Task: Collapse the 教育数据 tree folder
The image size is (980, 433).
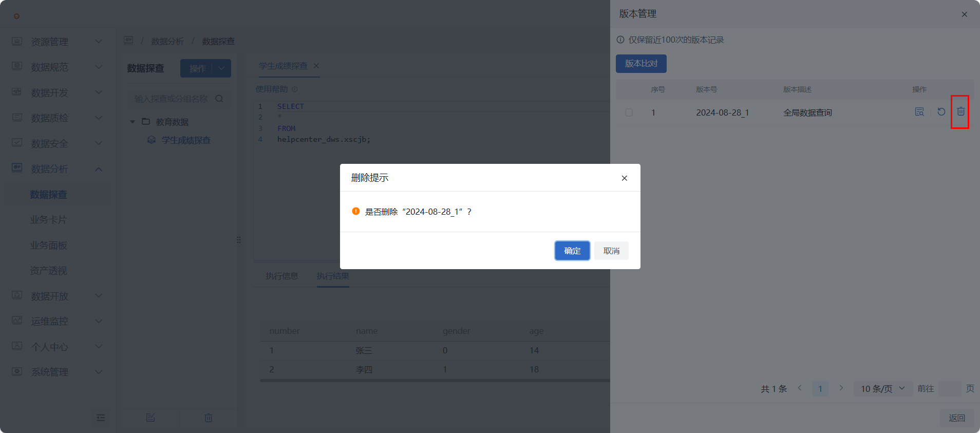Action: click(133, 122)
